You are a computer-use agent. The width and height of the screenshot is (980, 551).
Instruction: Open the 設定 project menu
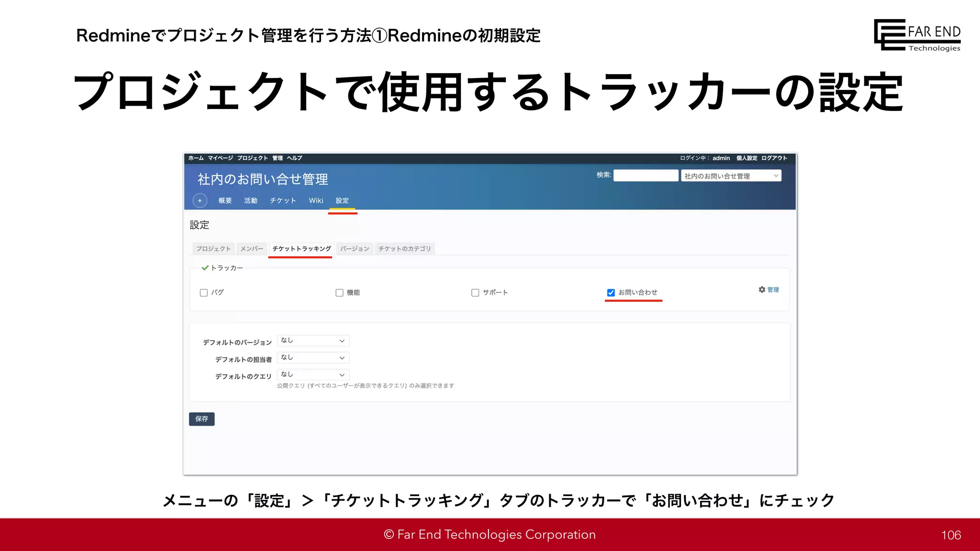pyautogui.click(x=342, y=200)
